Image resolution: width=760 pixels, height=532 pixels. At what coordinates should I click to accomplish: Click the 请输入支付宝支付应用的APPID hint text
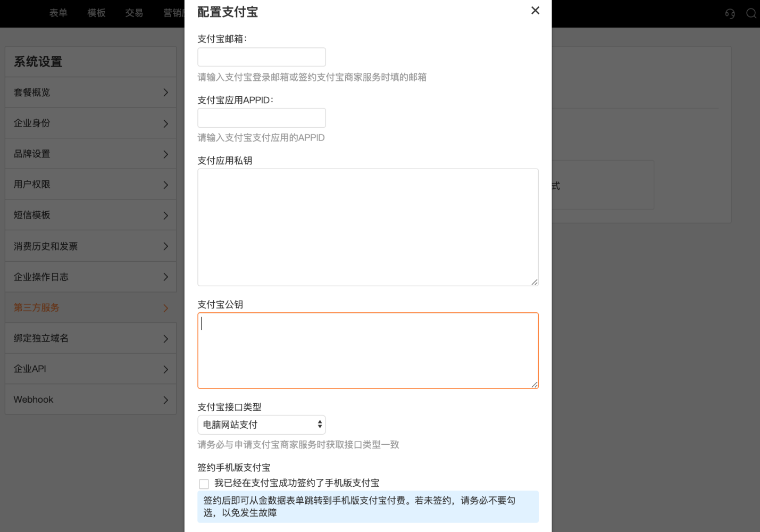click(x=261, y=138)
